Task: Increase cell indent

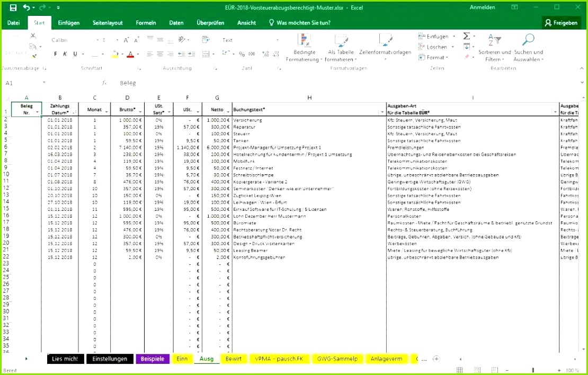Action: pyautogui.click(x=192, y=54)
